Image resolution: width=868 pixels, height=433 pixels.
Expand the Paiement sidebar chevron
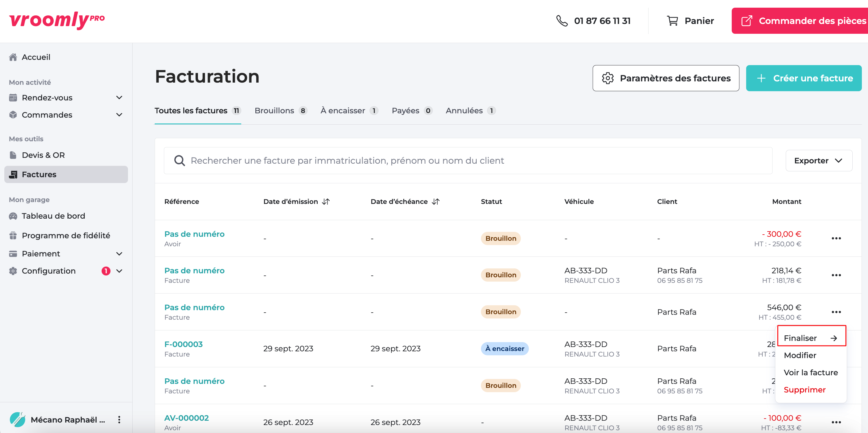(119, 254)
